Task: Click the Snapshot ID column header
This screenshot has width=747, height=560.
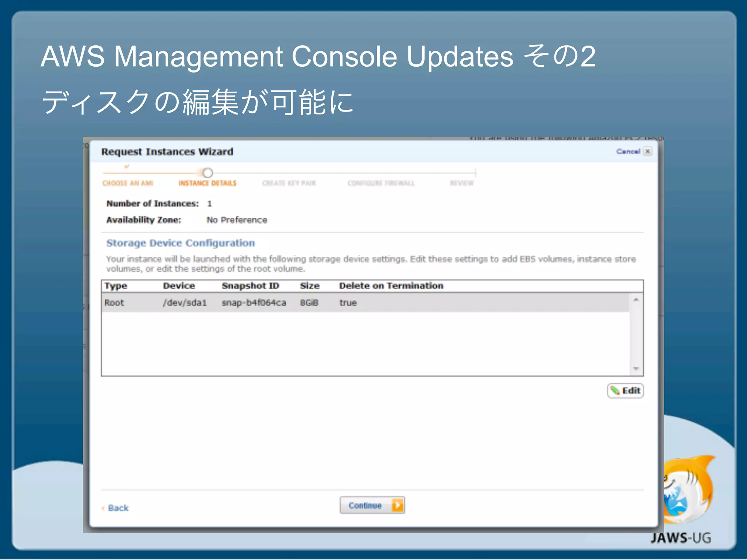Action: coord(250,286)
